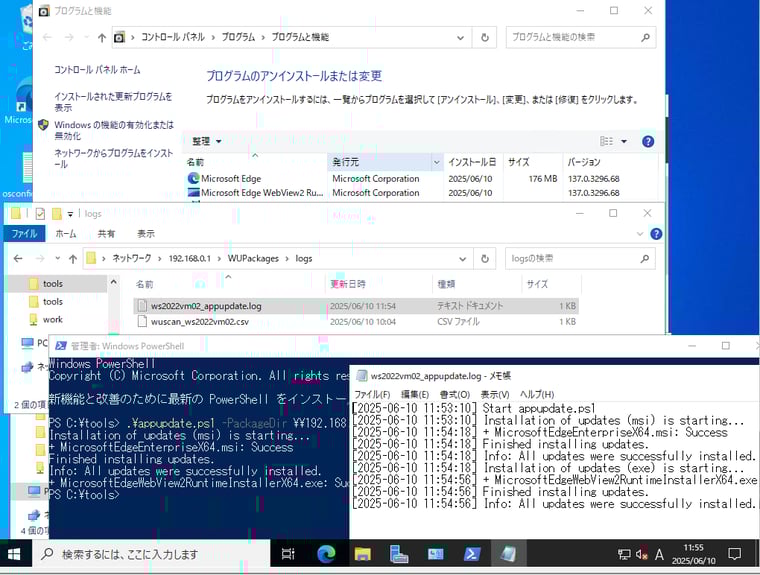This screenshot has width=760, height=575.
Task: Click 192.168.0.1 breadcrumb in address bar
Action: [190, 258]
